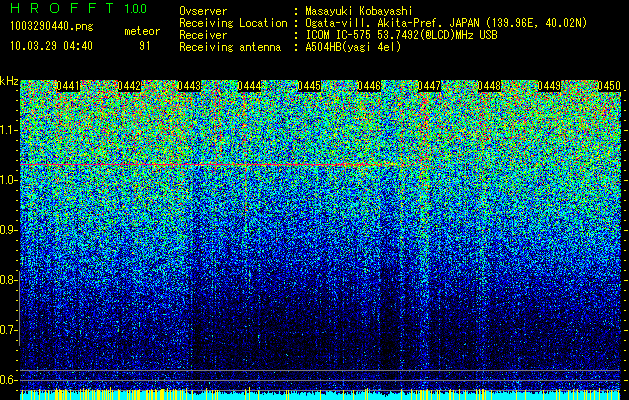629x400 pixels.
Task: Select the file name 1003290440.png
Action: coord(52,26)
